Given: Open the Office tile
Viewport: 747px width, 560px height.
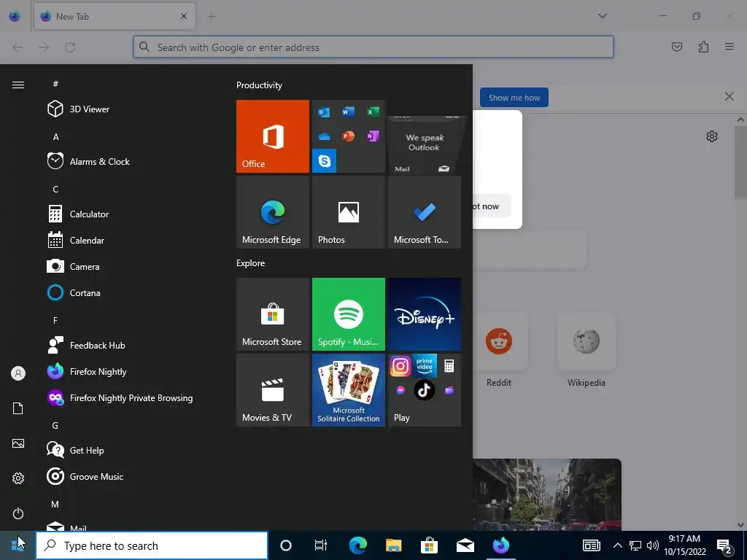Looking at the screenshot, I should pyautogui.click(x=273, y=136).
